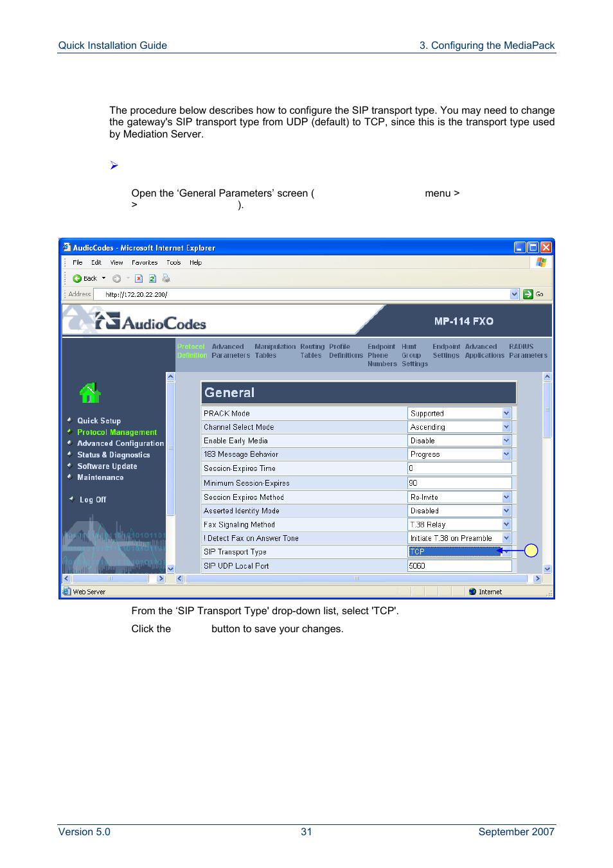This screenshot has height=868, width=613.
Task: Click Log Off in sidebar
Action: pyautogui.click(x=93, y=500)
